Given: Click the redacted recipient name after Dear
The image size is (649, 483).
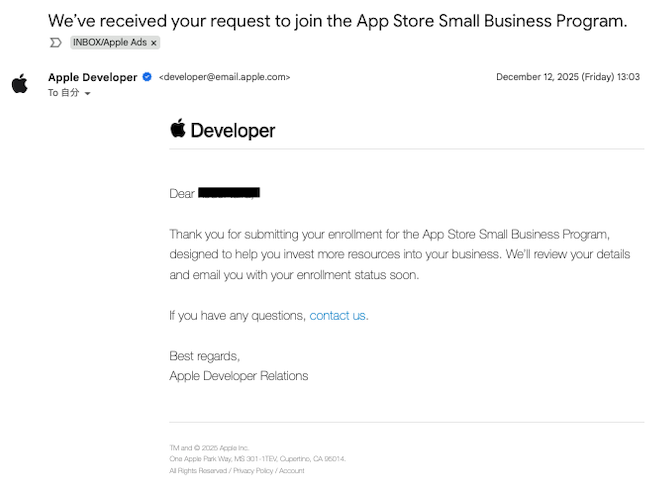Looking at the screenshot, I should tap(229, 193).
